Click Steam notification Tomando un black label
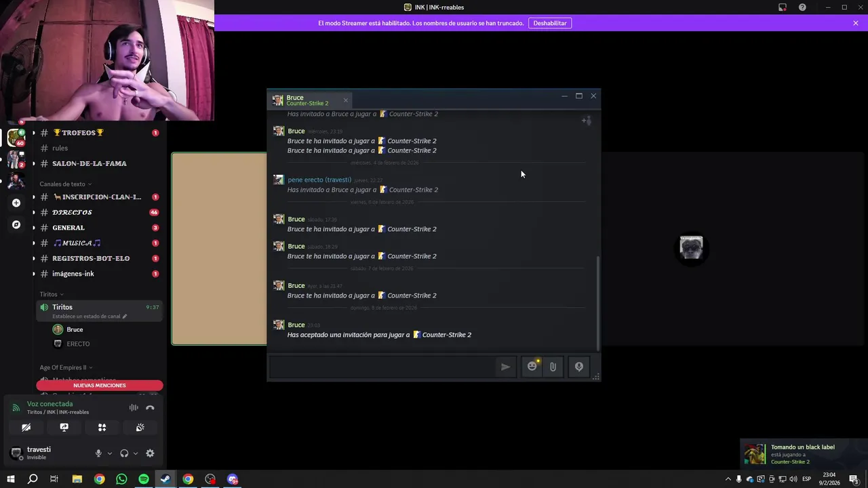The height and width of the screenshot is (488, 868). [x=804, y=454]
